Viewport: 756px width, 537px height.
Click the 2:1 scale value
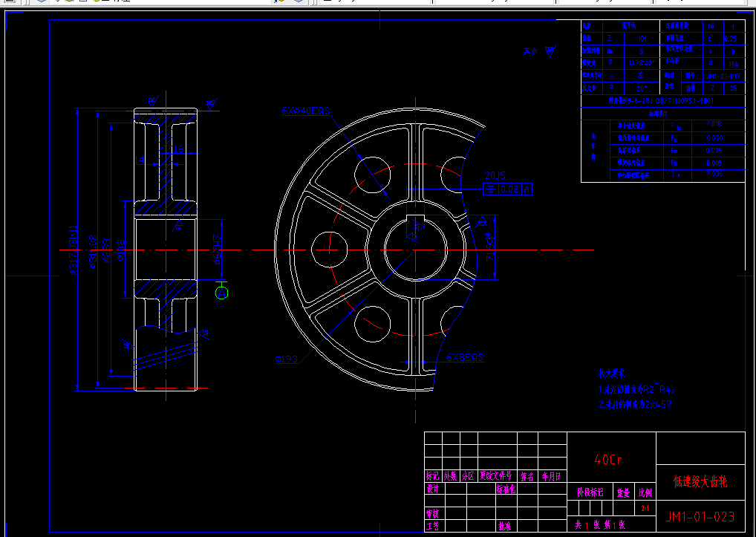(x=645, y=508)
